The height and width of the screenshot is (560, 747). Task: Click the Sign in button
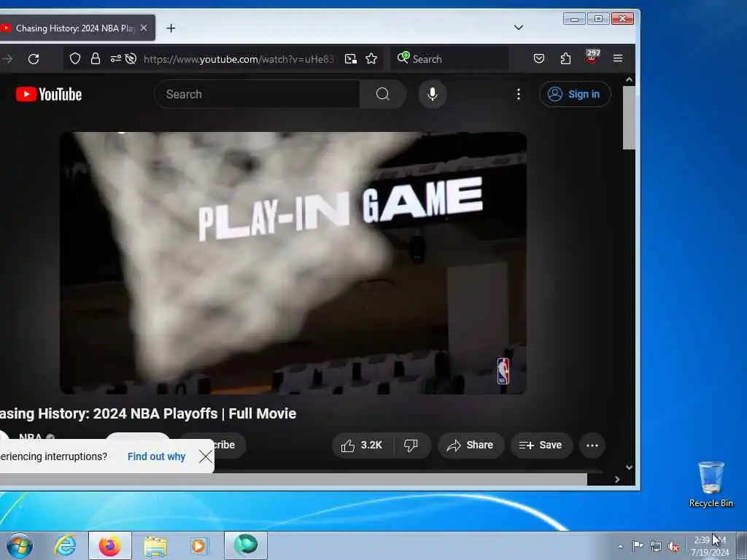(x=575, y=94)
